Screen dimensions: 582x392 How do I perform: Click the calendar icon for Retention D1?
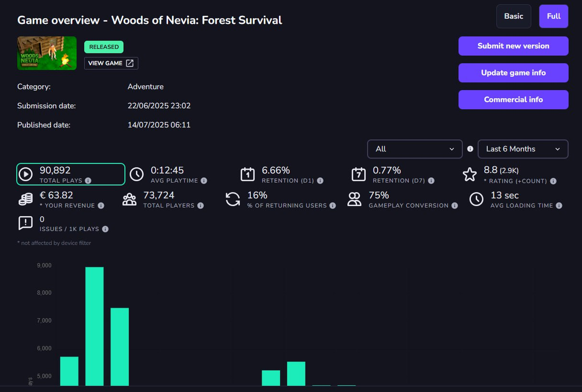247,174
